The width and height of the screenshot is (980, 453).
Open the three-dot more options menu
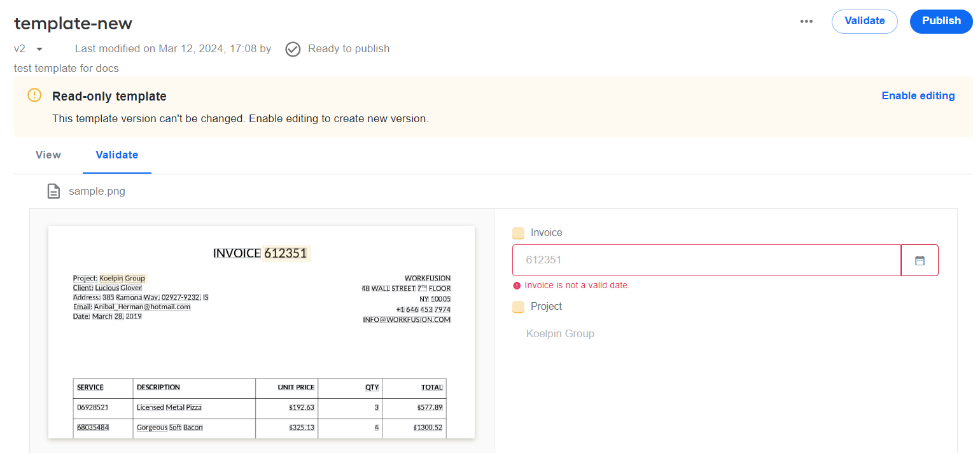tap(806, 21)
